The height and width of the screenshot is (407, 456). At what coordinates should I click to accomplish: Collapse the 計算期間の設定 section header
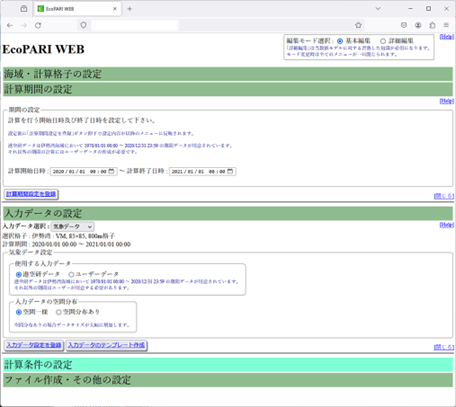point(228,89)
